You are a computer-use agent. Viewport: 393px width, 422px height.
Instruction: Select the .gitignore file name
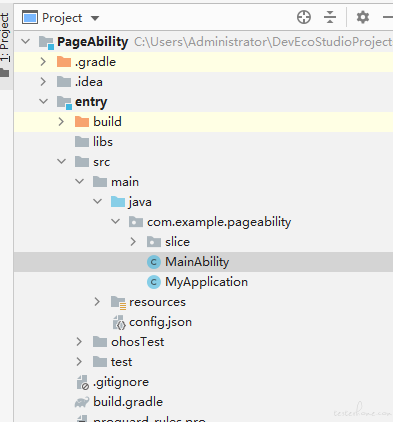pos(121,382)
